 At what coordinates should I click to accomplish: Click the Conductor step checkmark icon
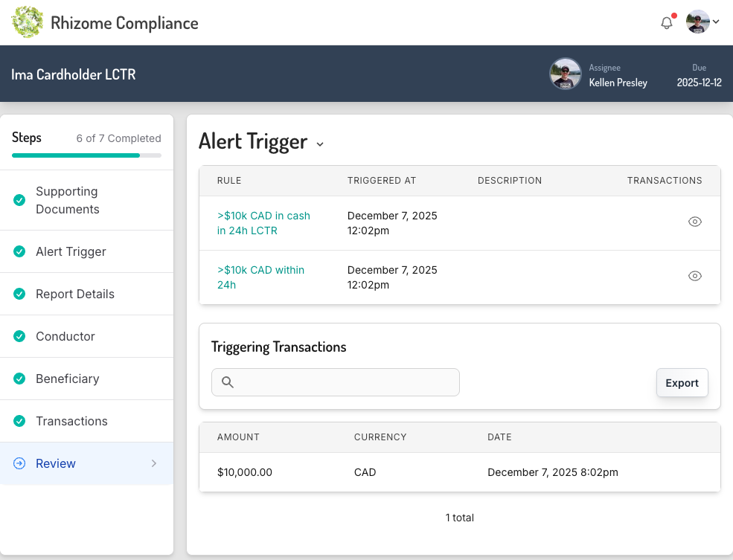19,336
